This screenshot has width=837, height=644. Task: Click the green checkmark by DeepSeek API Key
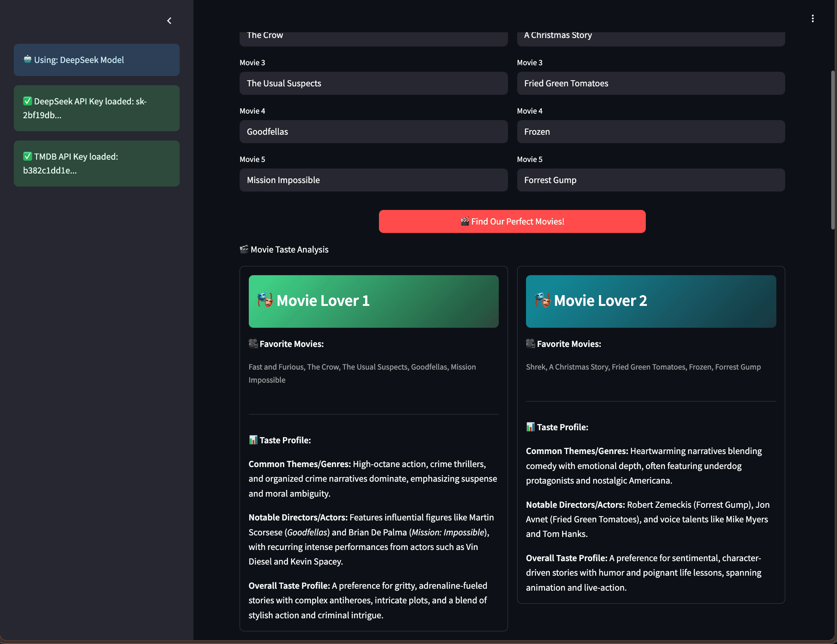pos(27,101)
